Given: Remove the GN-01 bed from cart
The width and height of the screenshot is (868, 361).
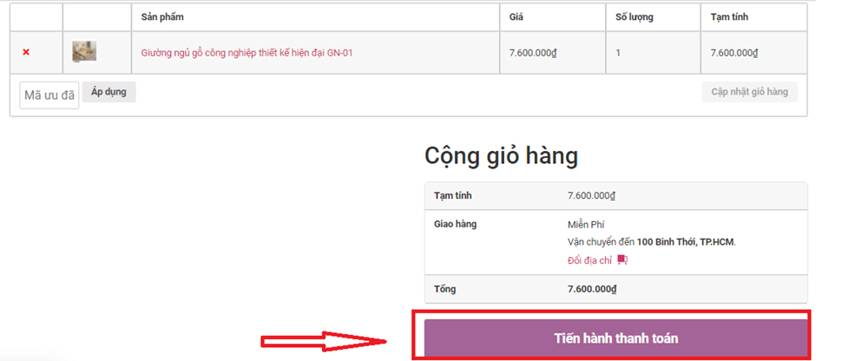Looking at the screenshot, I should pos(25,53).
